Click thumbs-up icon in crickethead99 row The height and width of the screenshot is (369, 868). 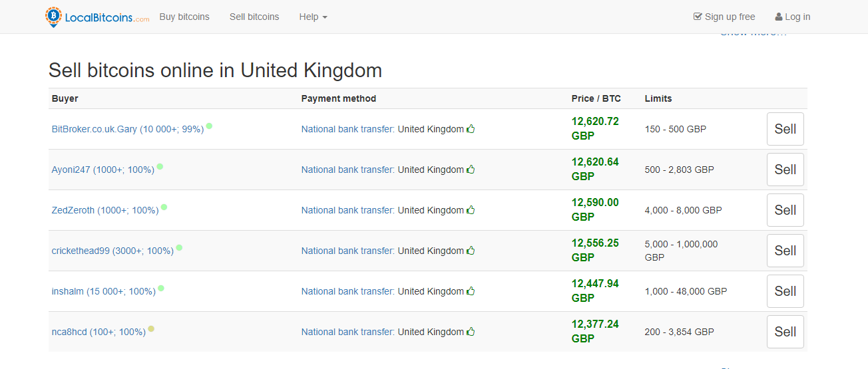[x=471, y=251]
